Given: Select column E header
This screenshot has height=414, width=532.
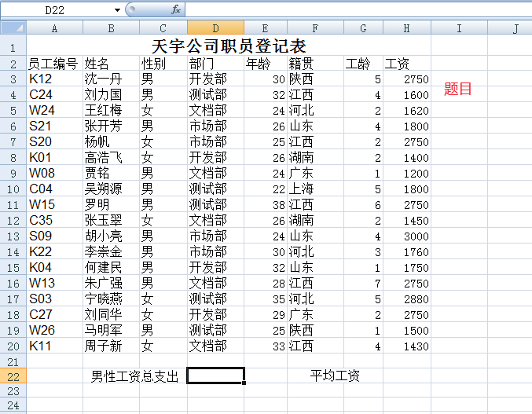Looking at the screenshot, I should 266,27.
